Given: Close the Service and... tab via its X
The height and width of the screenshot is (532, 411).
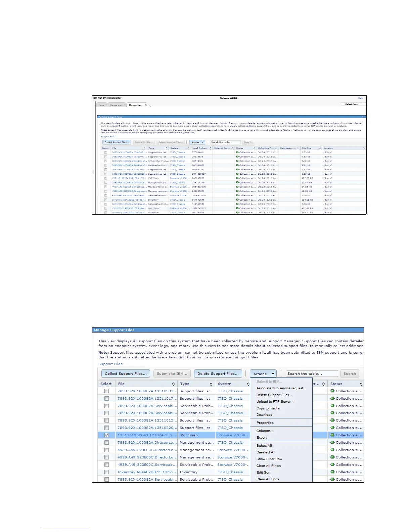Looking at the screenshot, I should (125, 105).
